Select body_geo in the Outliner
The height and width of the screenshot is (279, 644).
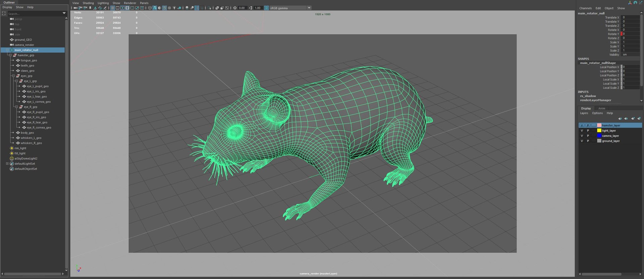tap(27, 133)
